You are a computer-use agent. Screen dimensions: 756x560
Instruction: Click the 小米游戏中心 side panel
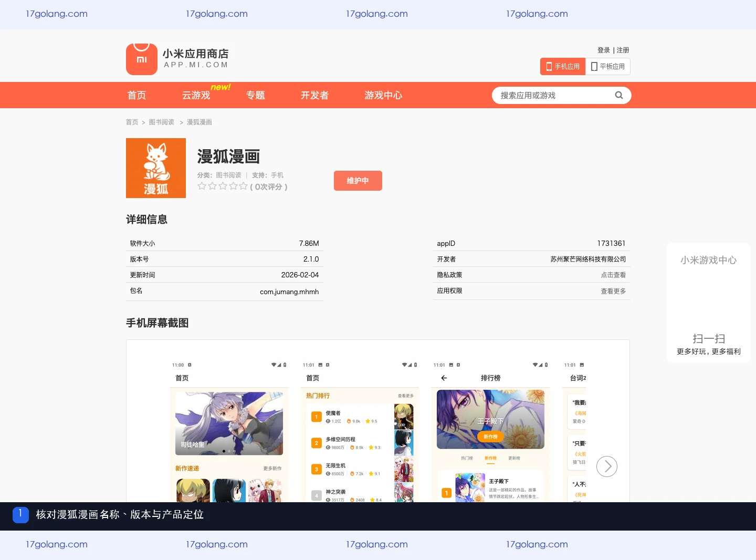[709, 303]
